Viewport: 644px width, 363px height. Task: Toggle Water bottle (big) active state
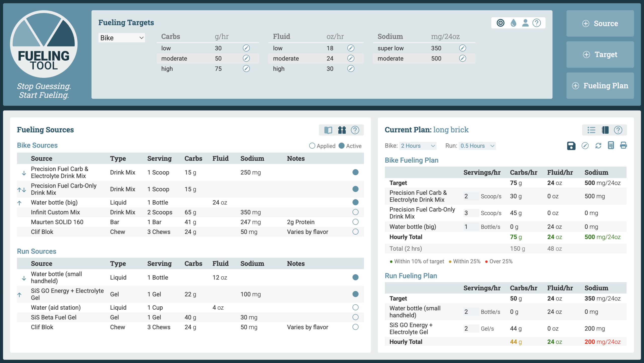(x=355, y=202)
